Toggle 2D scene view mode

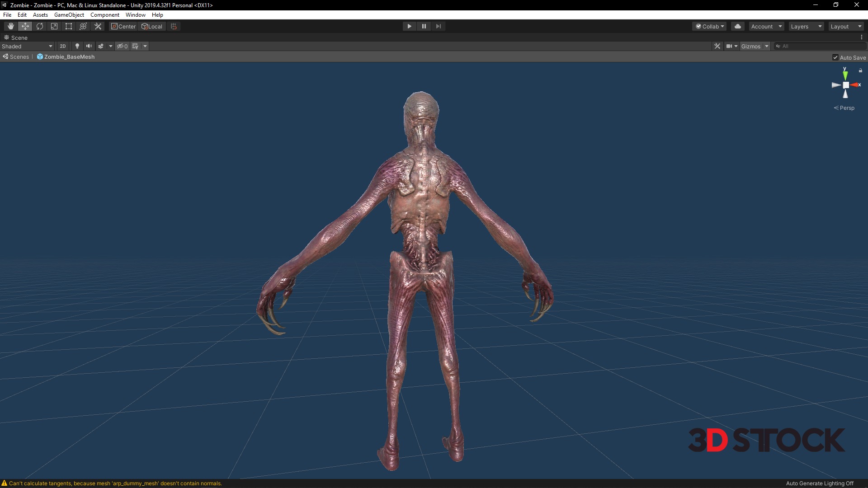(x=63, y=46)
